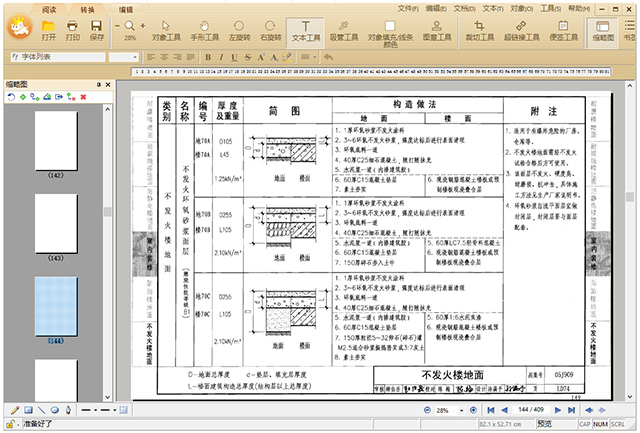Image resolution: width=640 pixels, height=433 pixels.
Task: Click the rotate icon in thumbnail panel toolbar
Action: [11, 97]
